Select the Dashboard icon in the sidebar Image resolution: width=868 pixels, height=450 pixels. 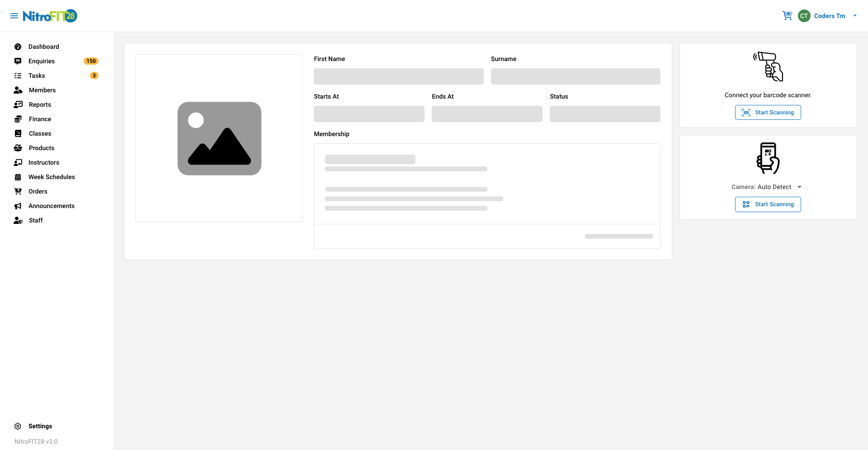click(18, 47)
